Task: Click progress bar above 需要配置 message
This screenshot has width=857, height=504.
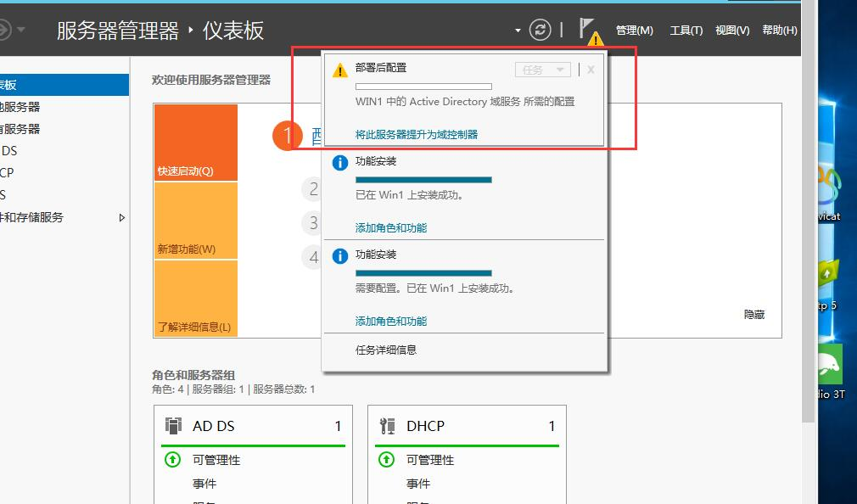Action: [x=423, y=273]
